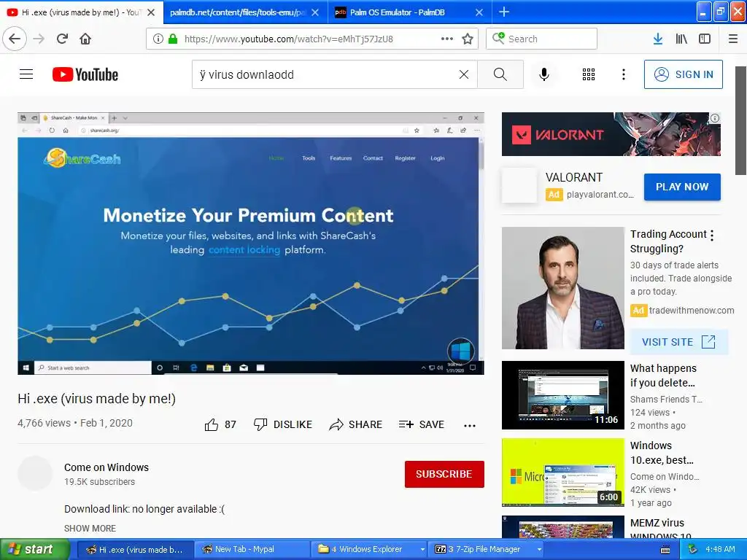Close the Palm OS Emulator tab
The image size is (747, 560).
pos(480,12)
